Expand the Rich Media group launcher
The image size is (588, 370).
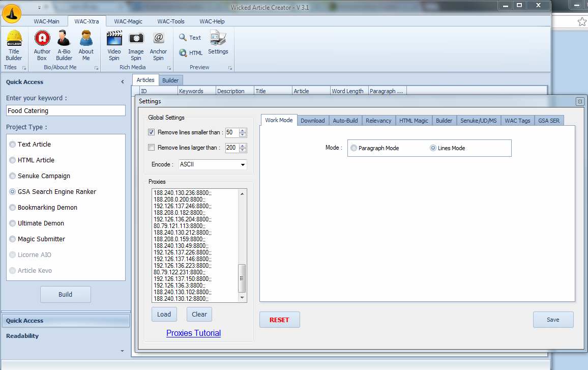point(169,68)
